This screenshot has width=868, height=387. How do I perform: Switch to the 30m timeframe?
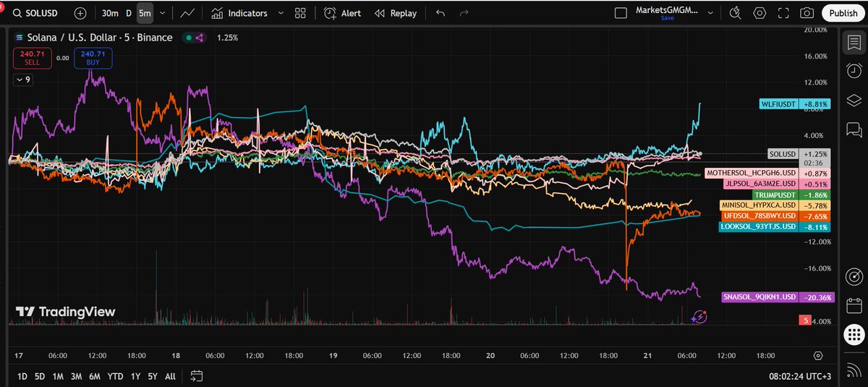coord(110,13)
